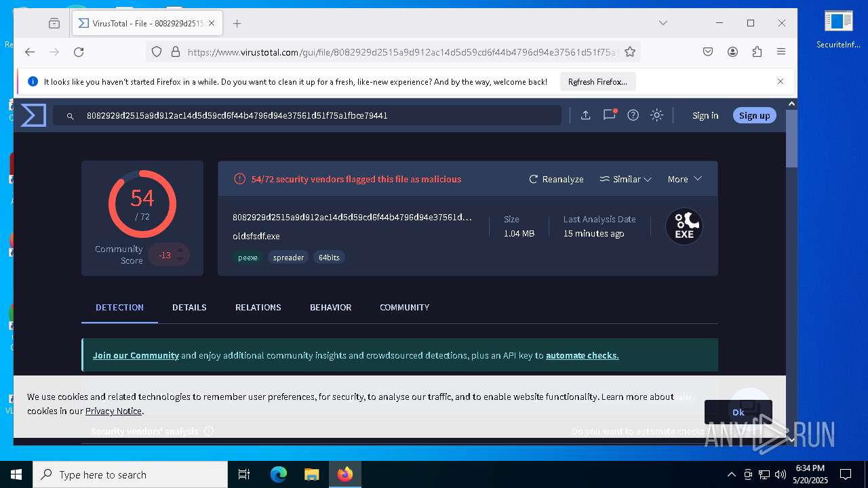Click the site padlock icon
Screen dimensions: 868x488
click(175, 52)
